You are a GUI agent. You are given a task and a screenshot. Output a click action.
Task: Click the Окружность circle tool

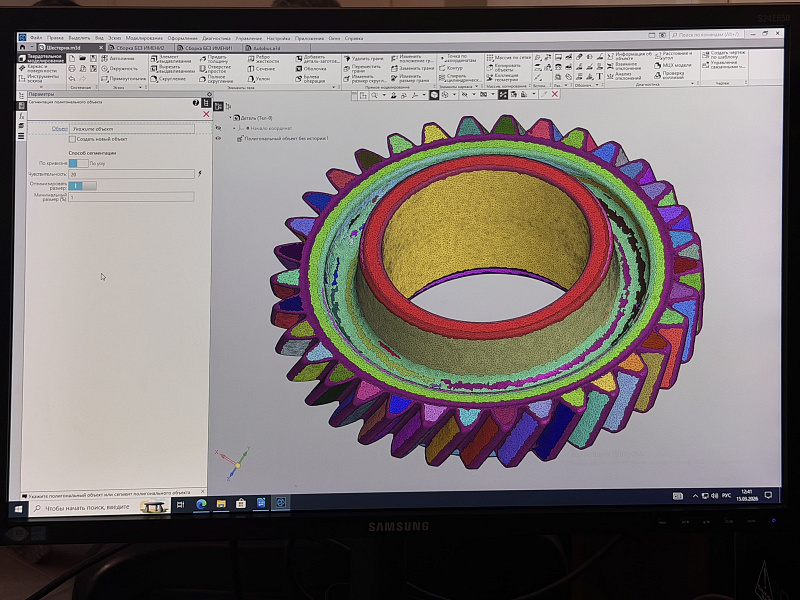(x=122, y=69)
